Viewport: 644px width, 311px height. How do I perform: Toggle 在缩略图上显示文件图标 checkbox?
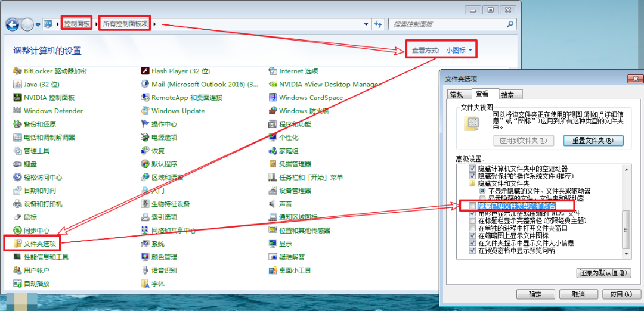coord(472,235)
